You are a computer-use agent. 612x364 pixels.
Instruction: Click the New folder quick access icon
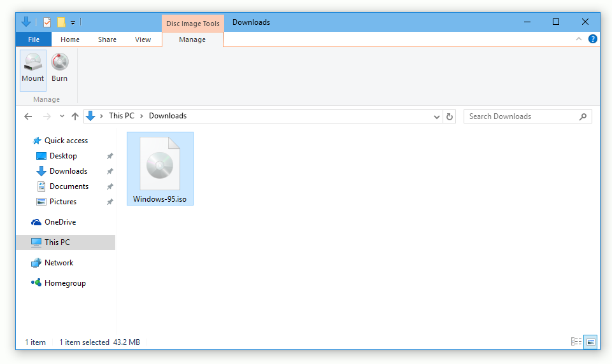(61, 22)
